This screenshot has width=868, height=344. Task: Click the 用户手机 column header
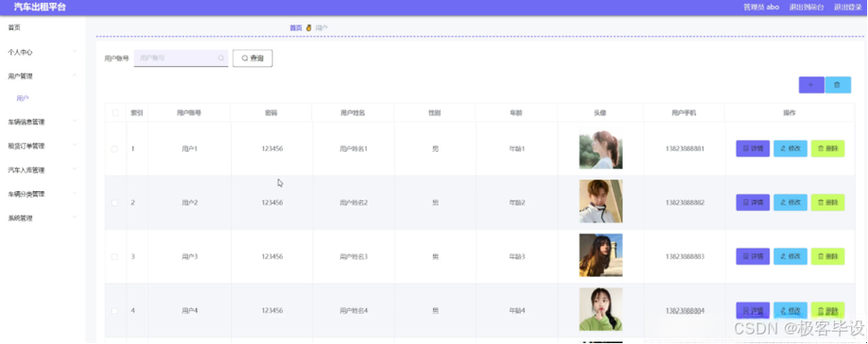(684, 113)
